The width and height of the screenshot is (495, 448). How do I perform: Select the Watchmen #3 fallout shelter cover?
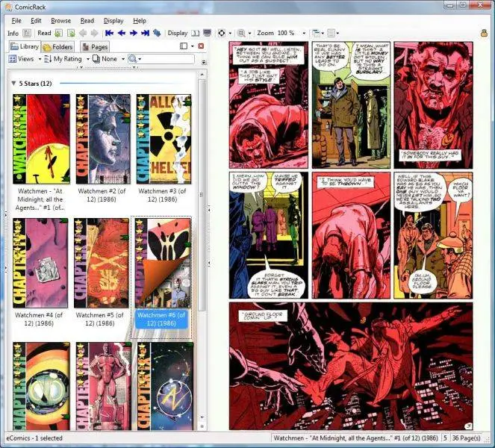[x=164, y=139]
